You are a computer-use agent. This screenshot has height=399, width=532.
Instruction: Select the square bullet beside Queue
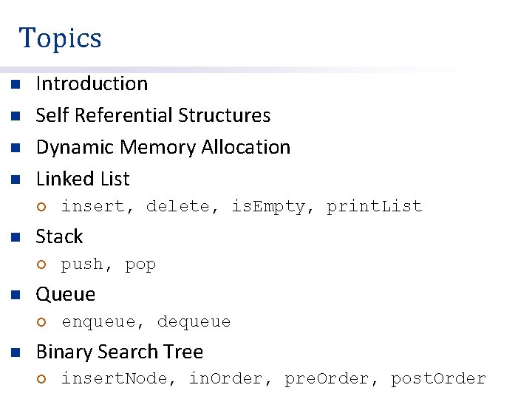coord(16,295)
